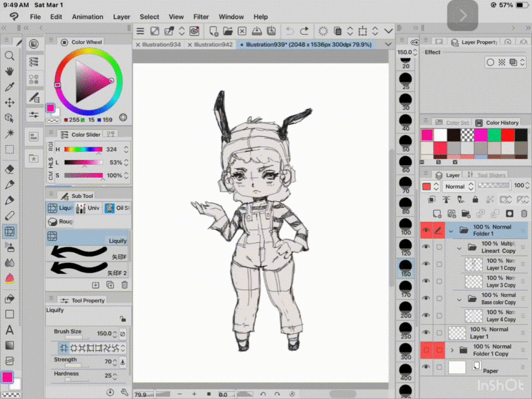This screenshot has width=532, height=399.
Task: Collapse the Base color Copy folder
Action: pyautogui.click(x=459, y=299)
